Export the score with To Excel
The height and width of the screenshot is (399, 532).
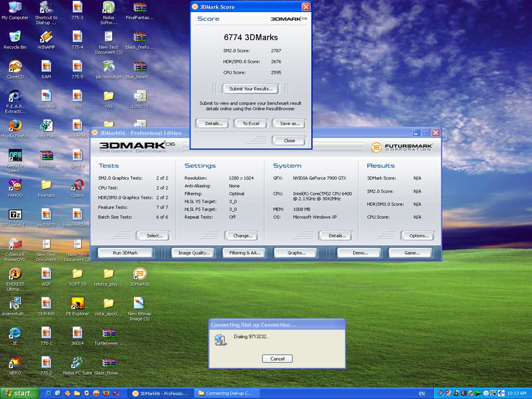(251, 124)
